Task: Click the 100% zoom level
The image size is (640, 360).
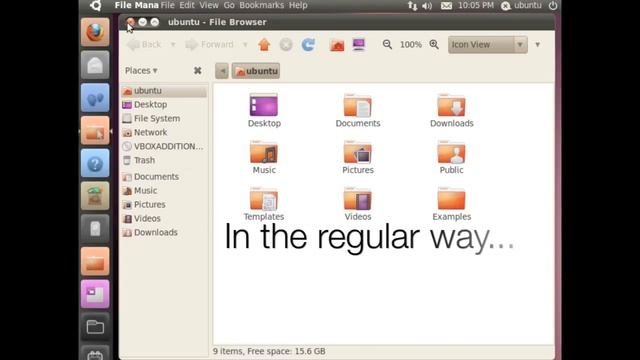Action: point(411,44)
